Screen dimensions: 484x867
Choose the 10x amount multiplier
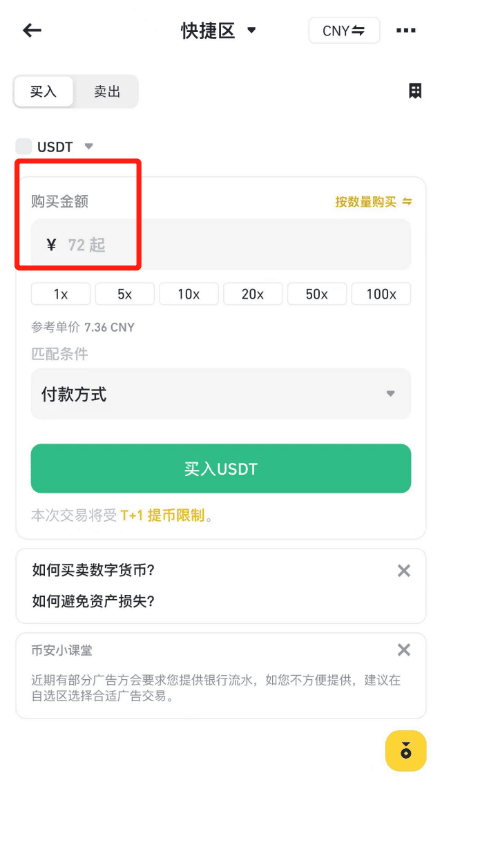(189, 294)
